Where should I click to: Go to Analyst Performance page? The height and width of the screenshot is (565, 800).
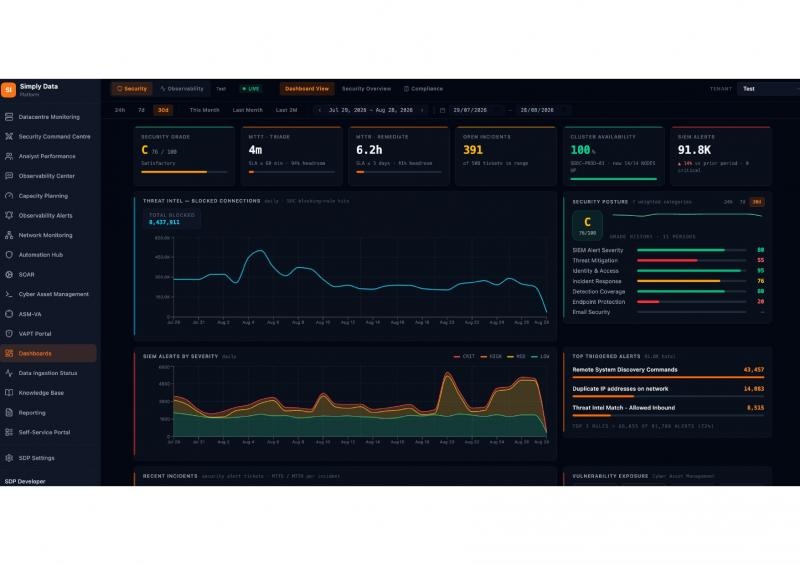(x=48, y=156)
